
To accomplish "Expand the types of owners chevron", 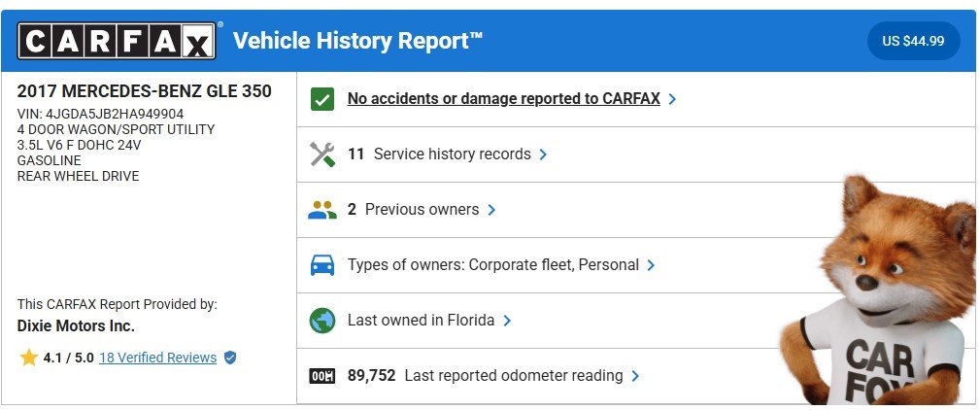I will (651, 265).
